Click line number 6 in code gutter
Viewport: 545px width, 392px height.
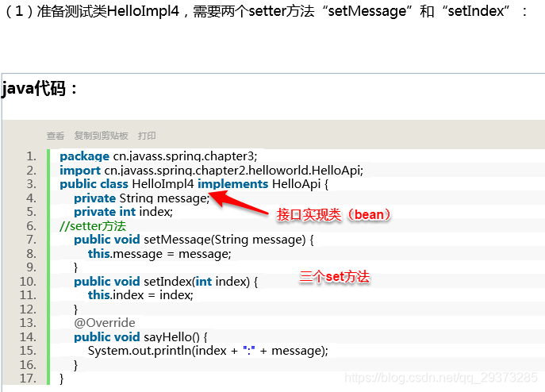31,226
